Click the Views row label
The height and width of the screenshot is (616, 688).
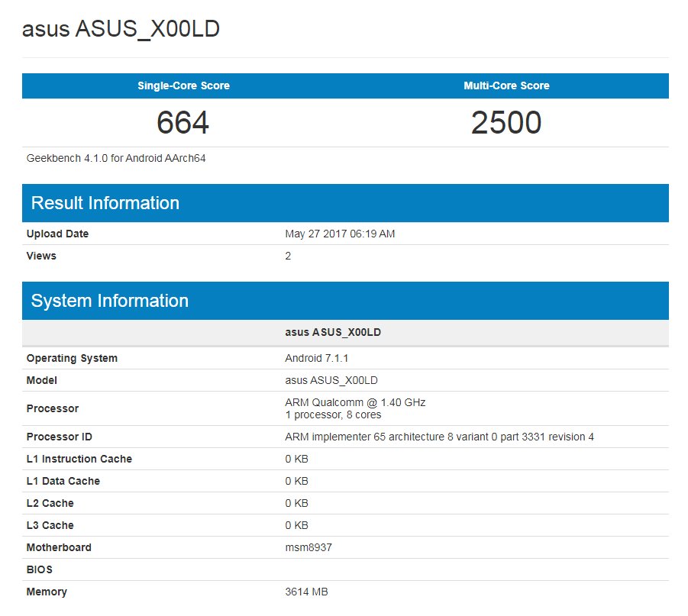point(41,256)
